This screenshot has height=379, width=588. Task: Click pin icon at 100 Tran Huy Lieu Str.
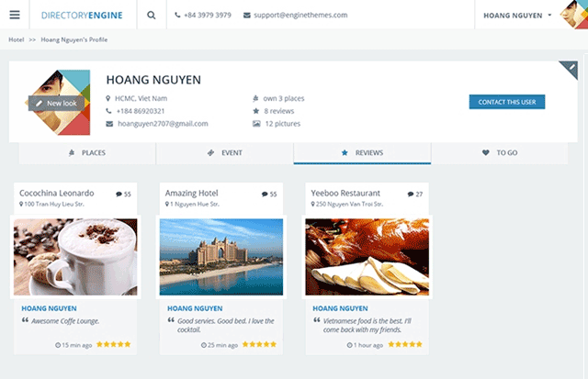tap(21, 204)
